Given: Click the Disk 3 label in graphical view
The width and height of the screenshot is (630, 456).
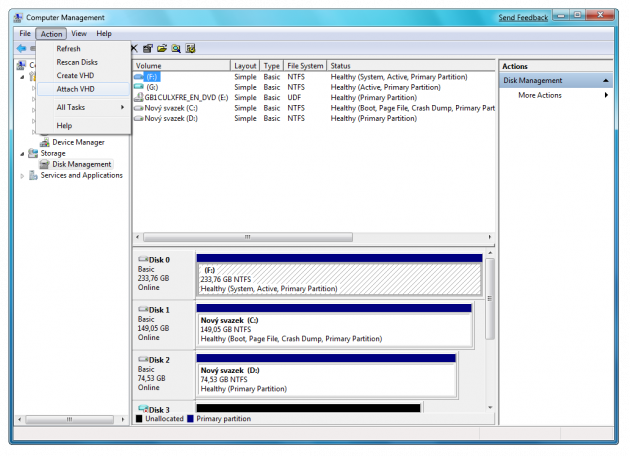Looking at the screenshot, I should pos(159,410).
